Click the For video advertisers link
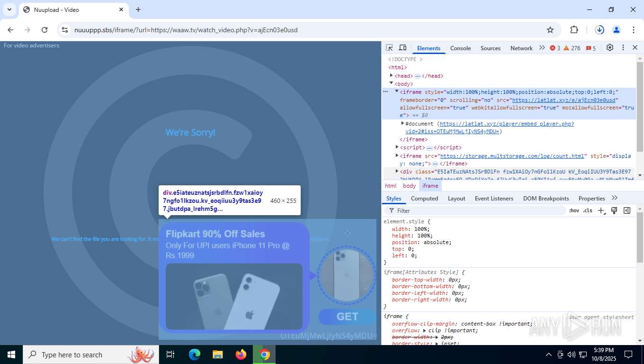The height and width of the screenshot is (364, 644). pos(31,45)
